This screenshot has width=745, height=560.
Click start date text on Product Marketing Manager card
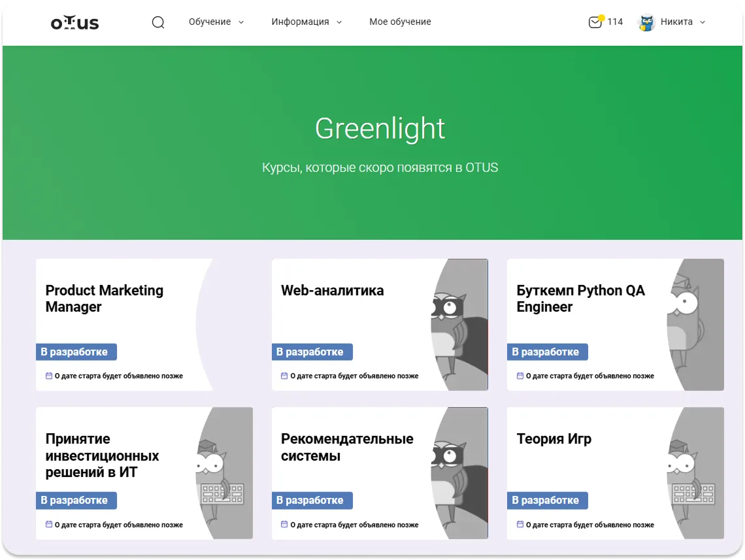119,376
